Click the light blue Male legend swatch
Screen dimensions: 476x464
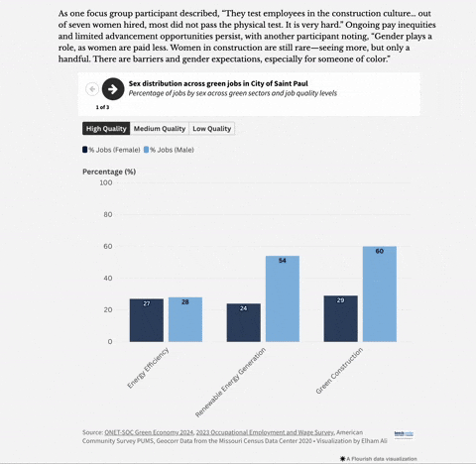147,150
